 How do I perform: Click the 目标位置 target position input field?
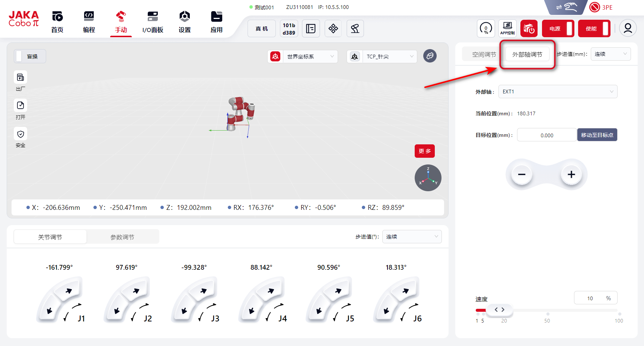pos(546,135)
